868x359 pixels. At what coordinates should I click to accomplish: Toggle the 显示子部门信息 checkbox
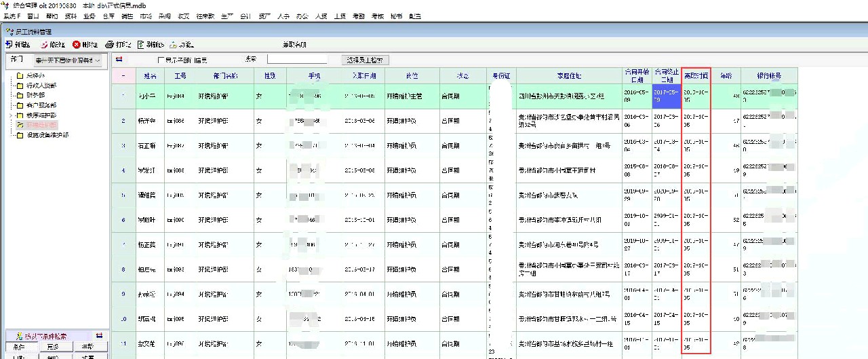161,60
